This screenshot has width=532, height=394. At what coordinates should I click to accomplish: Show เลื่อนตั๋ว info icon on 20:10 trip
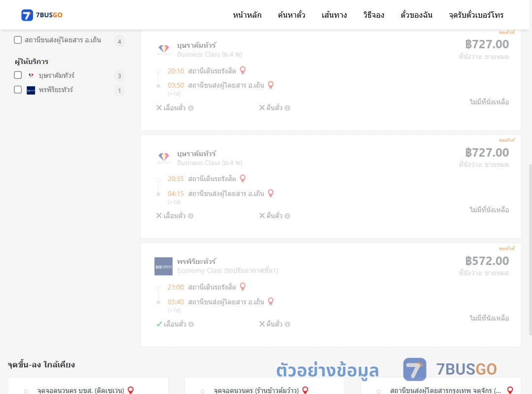pos(191,108)
